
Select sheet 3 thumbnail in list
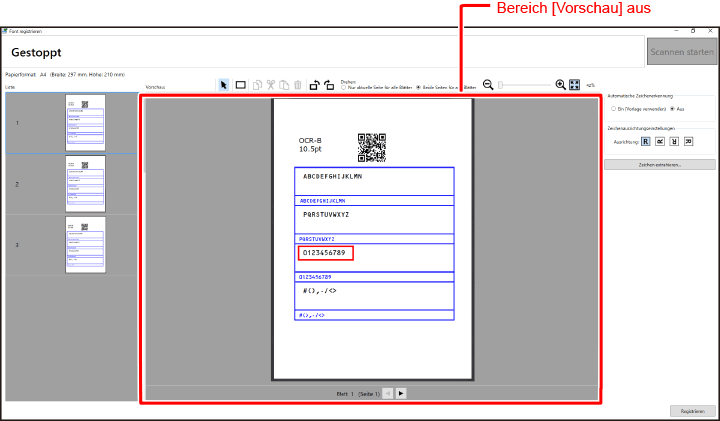85,245
